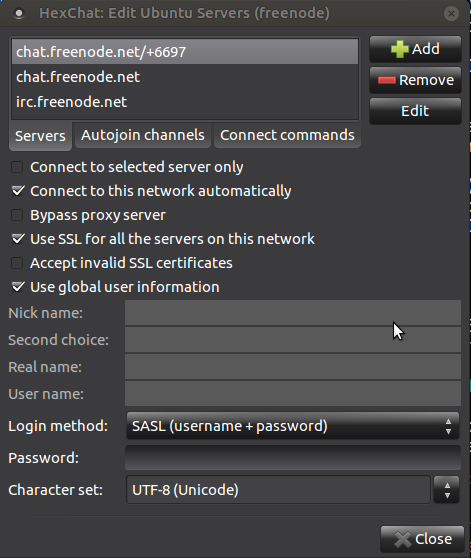Open the Login method dropdown
The height and width of the screenshot is (558, 471).
[x=293, y=426]
